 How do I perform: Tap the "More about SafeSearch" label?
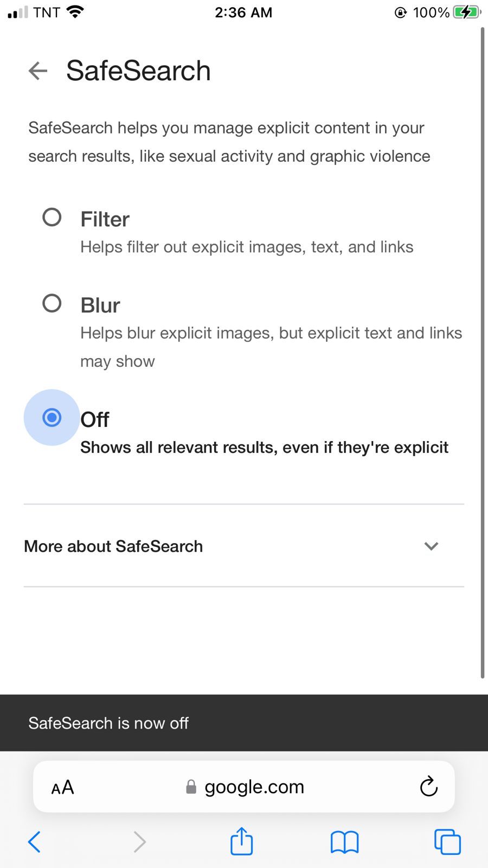[113, 546]
